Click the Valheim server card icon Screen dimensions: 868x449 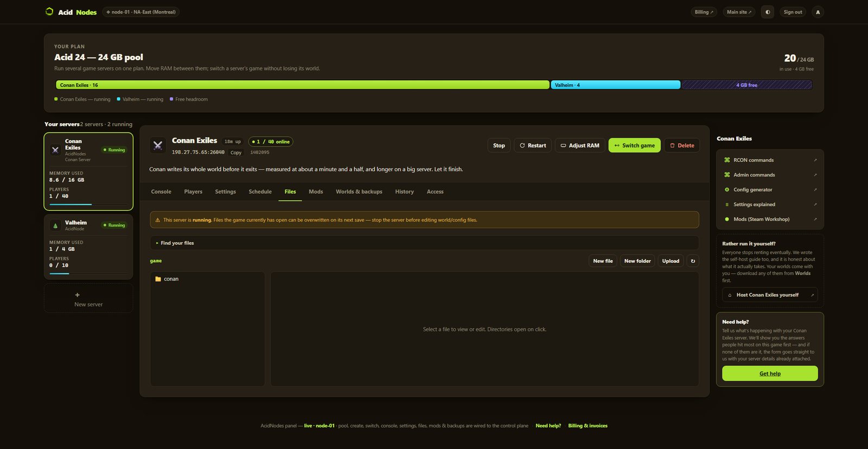[55, 225]
